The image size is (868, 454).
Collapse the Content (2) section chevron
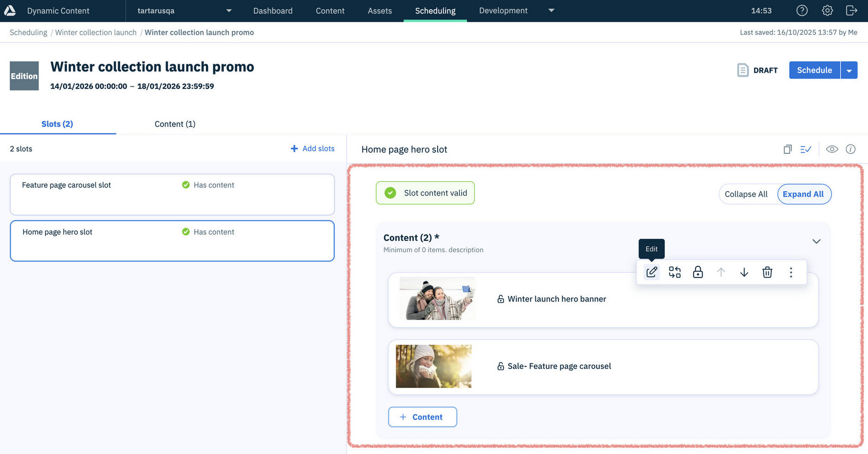pos(816,241)
